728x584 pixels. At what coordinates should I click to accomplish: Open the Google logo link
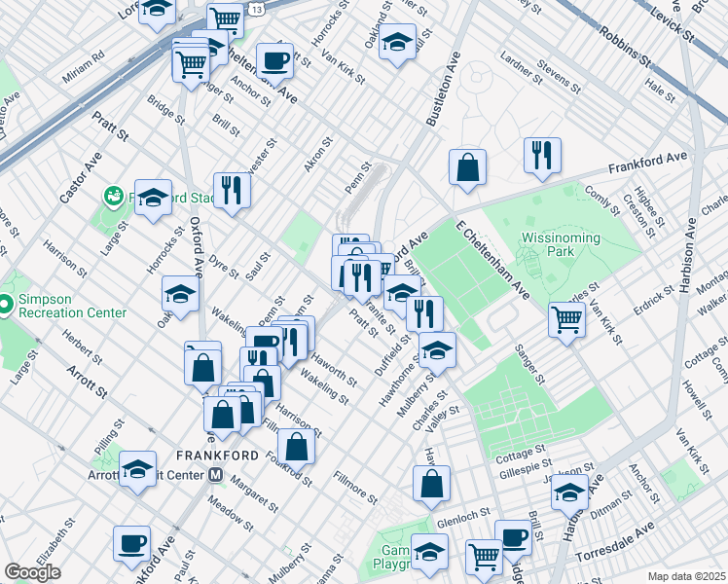click(x=32, y=572)
